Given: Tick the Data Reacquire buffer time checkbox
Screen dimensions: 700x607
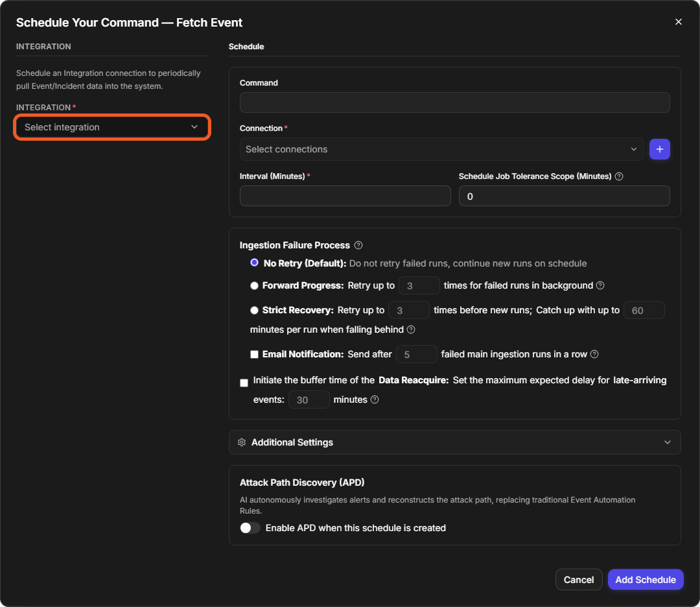Looking at the screenshot, I should click(244, 383).
